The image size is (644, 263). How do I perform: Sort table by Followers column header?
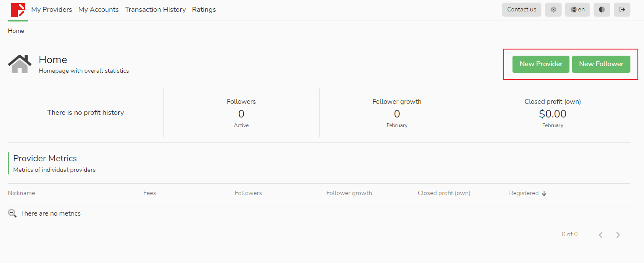[248, 193]
